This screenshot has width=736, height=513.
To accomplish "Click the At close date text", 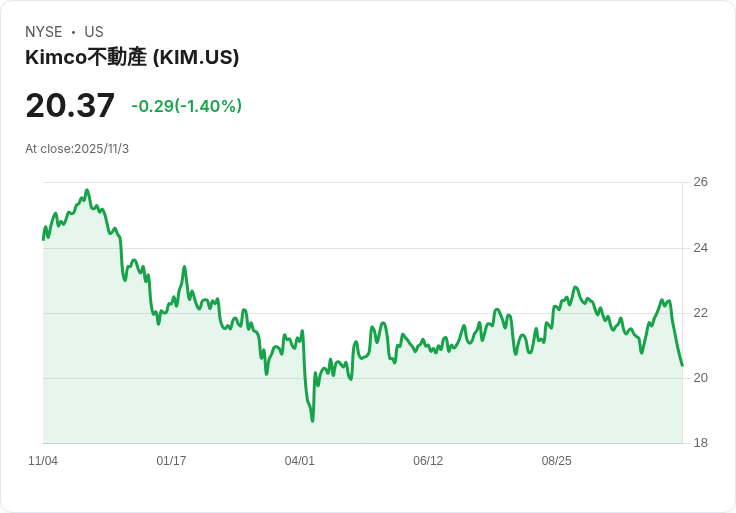I will (x=77, y=149).
